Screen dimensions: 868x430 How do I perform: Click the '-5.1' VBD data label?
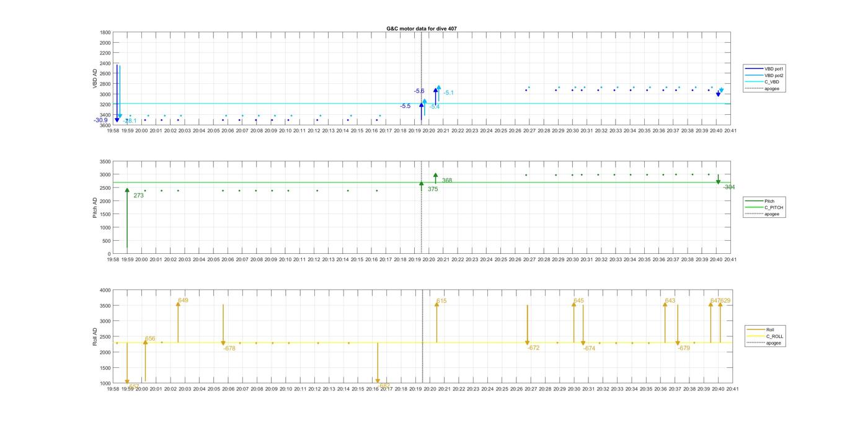pos(448,93)
